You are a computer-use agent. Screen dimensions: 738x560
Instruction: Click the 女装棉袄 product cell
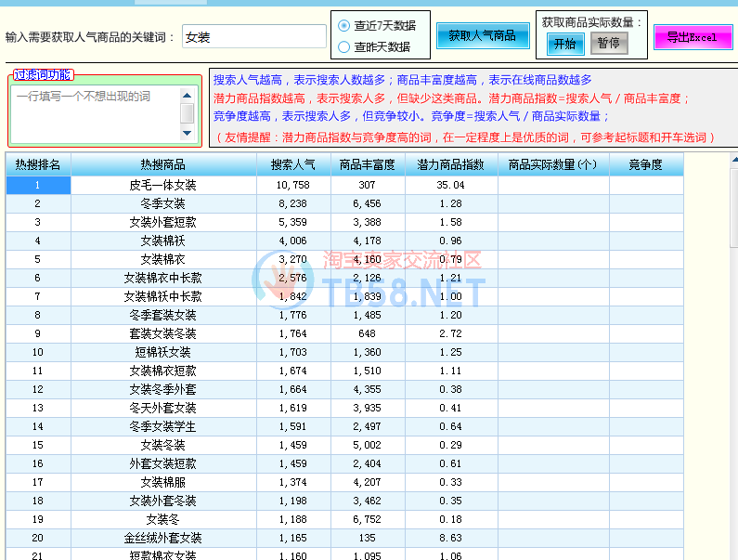click(x=163, y=241)
